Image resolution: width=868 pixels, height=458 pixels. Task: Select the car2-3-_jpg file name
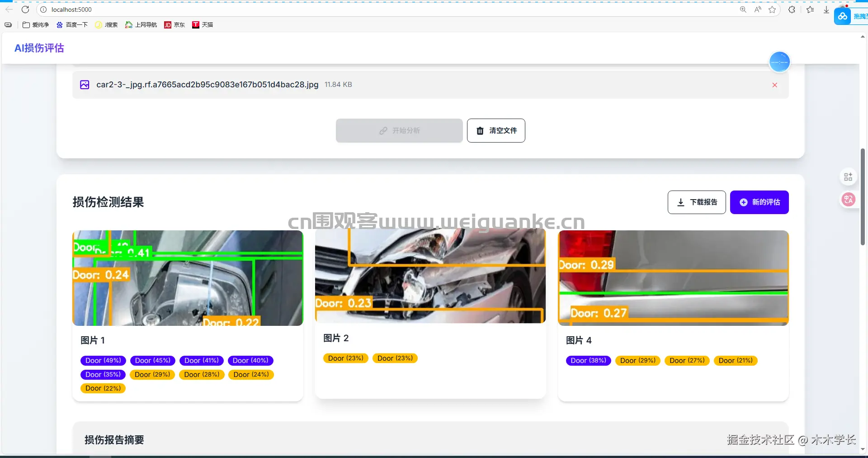[207, 85]
